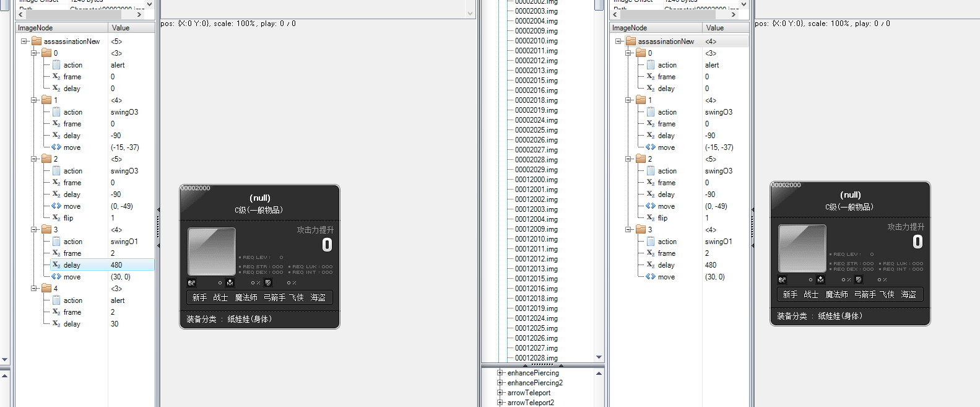Expand the arrowTeleport2 node

(500, 403)
